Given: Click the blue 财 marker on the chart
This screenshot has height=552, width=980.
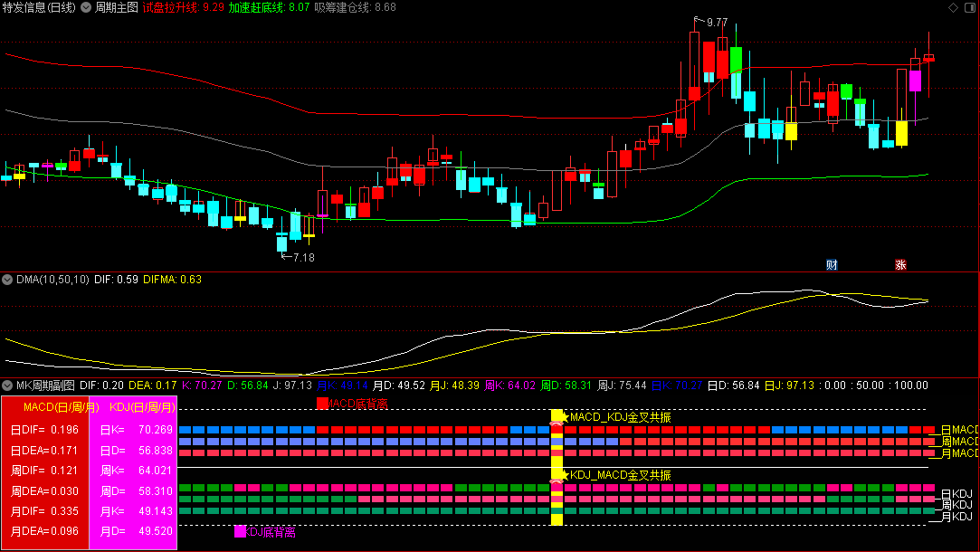Looking at the screenshot, I should point(832,265).
